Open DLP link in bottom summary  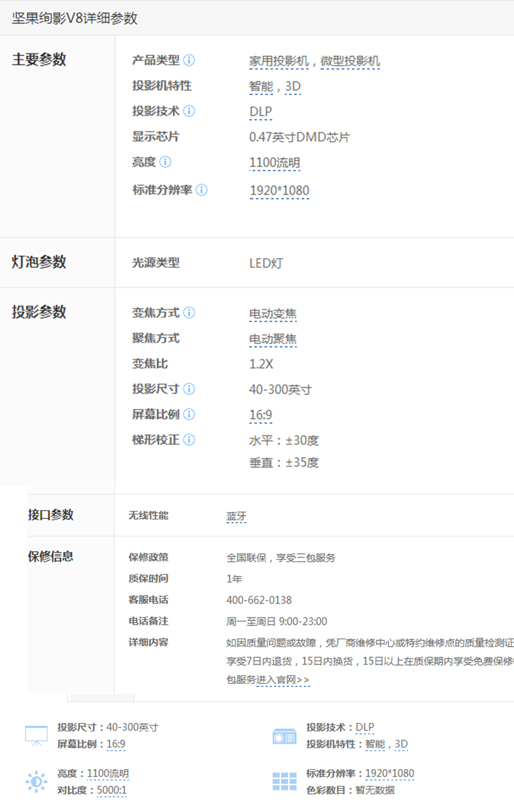click(365, 727)
